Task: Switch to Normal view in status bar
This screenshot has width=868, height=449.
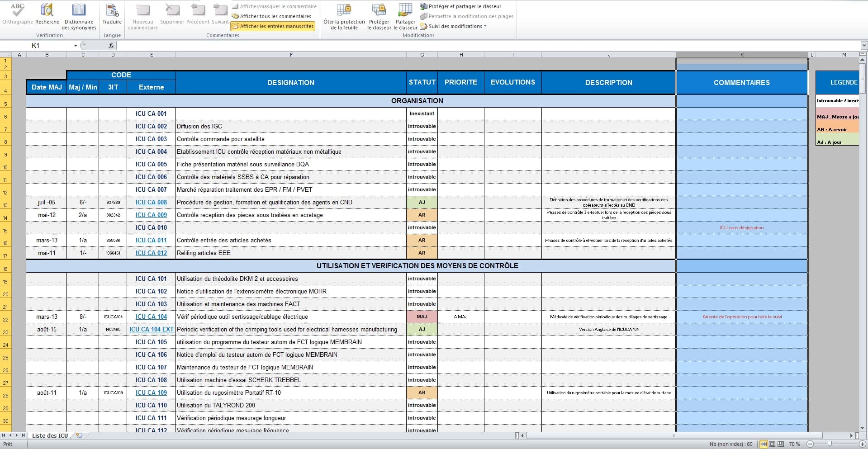Action: [x=764, y=444]
